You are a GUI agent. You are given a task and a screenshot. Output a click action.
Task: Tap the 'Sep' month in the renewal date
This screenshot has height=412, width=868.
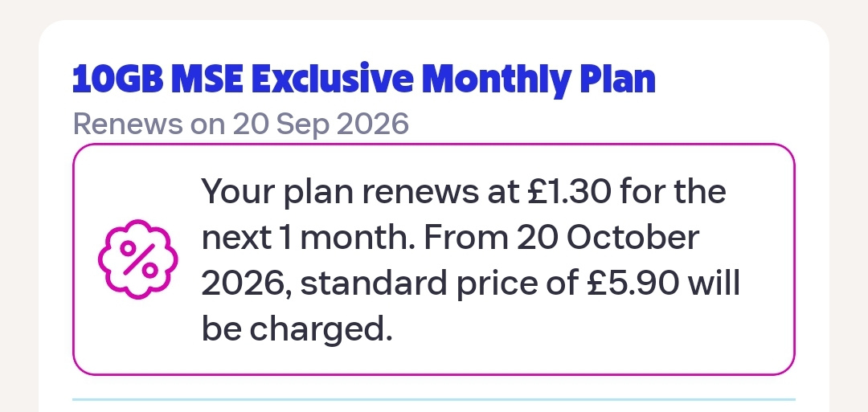303,125
